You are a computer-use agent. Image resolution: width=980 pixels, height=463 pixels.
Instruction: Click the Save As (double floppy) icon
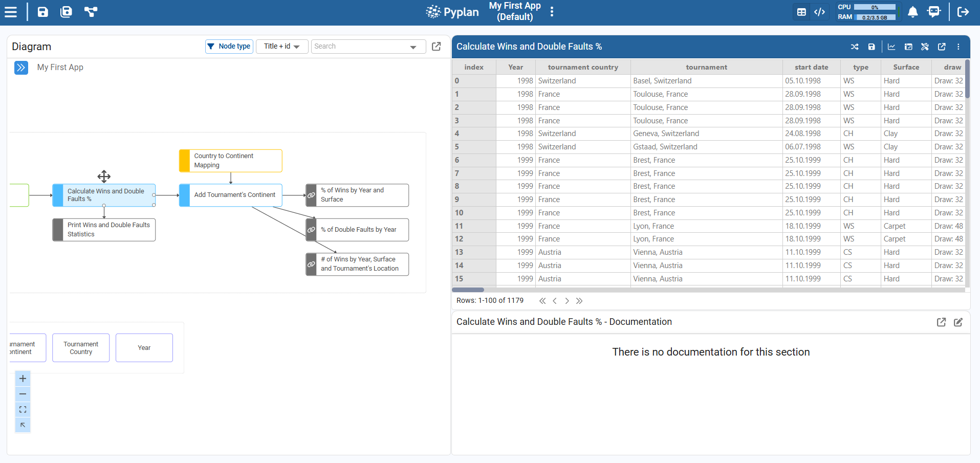tap(66, 12)
